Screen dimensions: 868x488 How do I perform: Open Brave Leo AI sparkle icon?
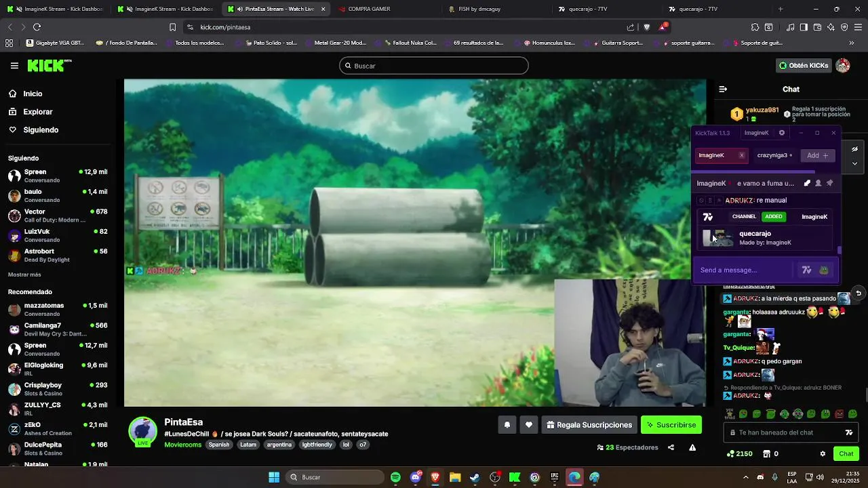(831, 27)
